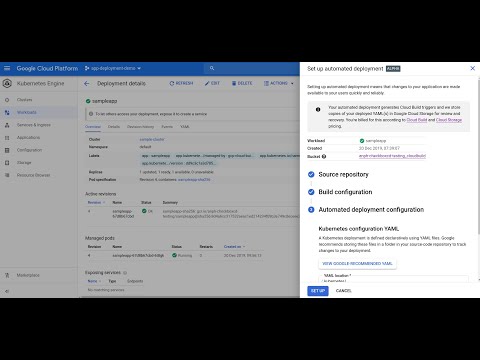Sort exposing services by Name column
The height and width of the screenshot is (360, 480).
[94, 281]
